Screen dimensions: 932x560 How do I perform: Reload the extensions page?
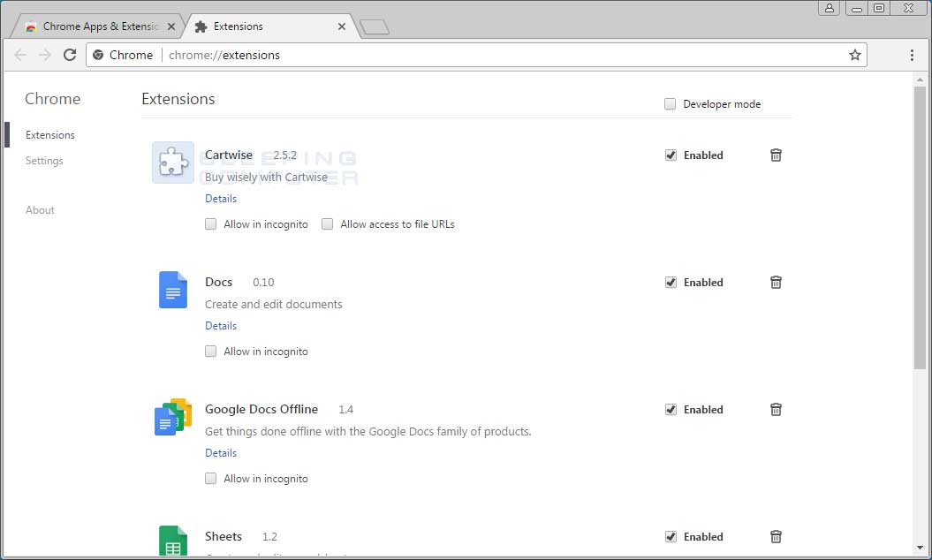tap(70, 55)
